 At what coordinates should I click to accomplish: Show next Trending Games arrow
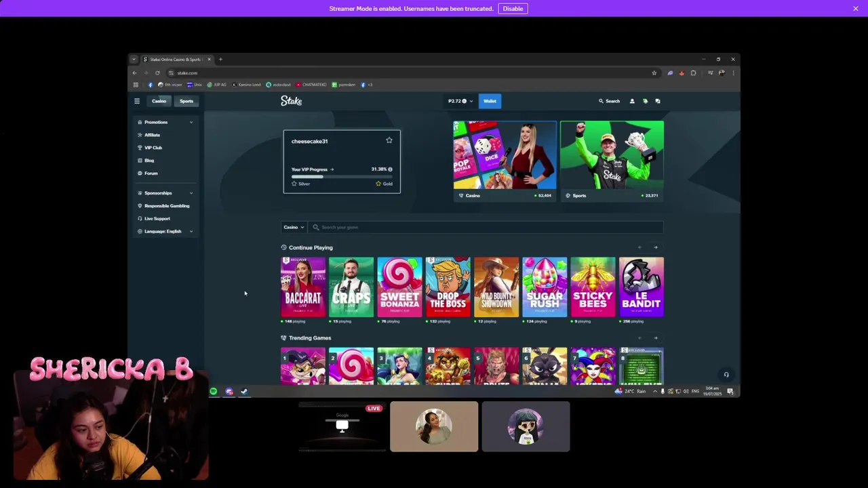(x=656, y=338)
